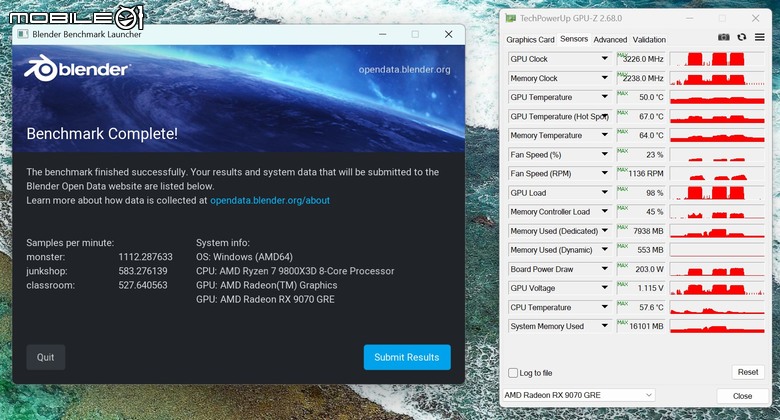
Task: Open the Memory Used (Dedicated) dropdown
Action: tap(604, 231)
